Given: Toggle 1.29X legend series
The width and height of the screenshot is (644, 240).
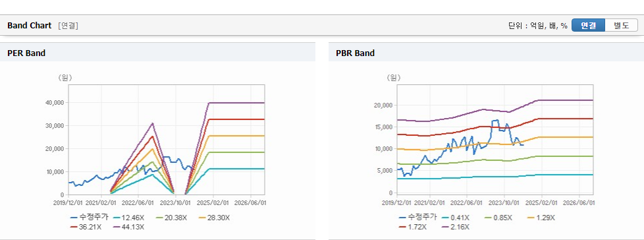Looking at the screenshot, I should (541, 218).
